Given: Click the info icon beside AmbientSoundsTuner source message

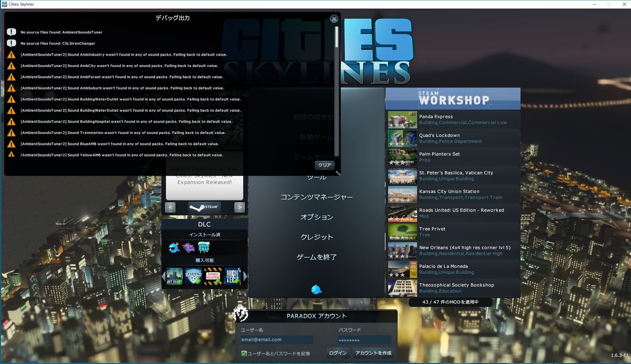Looking at the screenshot, I should (11, 32).
